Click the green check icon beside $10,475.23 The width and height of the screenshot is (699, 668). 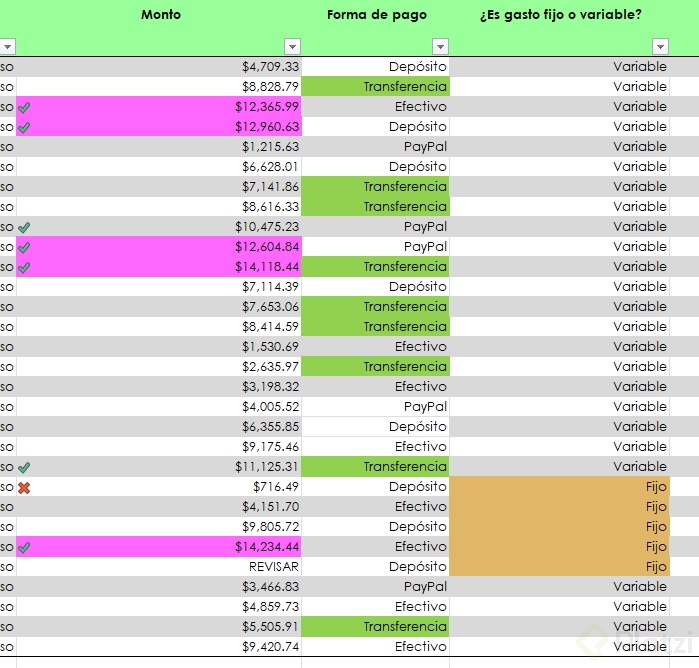tap(24, 227)
